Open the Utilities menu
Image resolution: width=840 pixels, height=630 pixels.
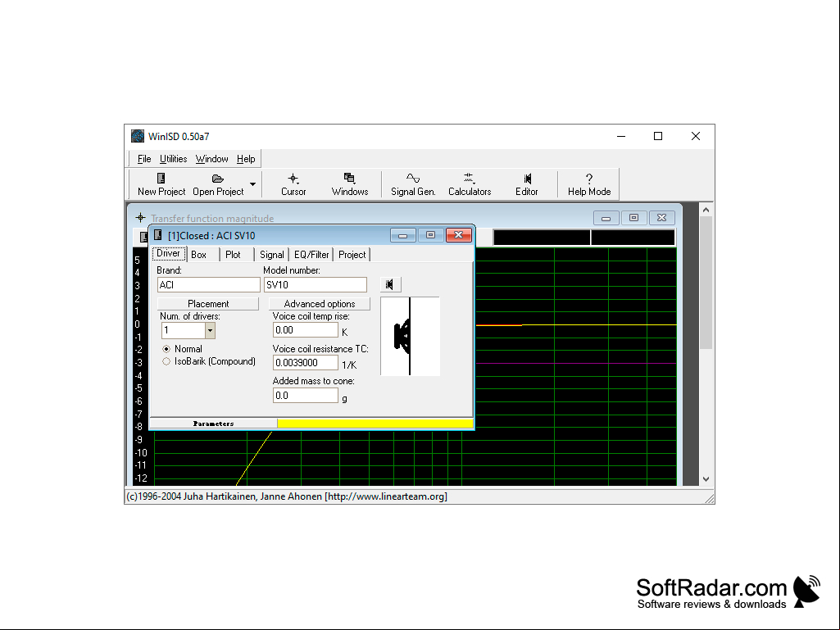coord(173,159)
